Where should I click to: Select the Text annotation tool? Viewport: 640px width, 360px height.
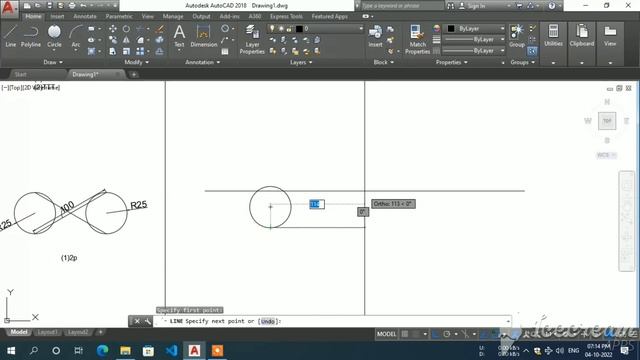(x=179, y=36)
